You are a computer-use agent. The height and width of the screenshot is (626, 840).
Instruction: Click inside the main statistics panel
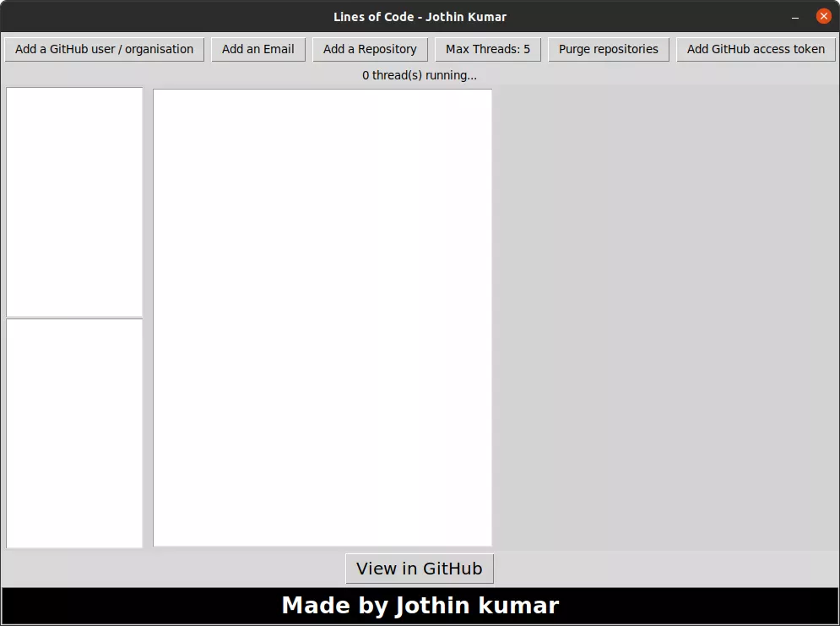(322, 317)
